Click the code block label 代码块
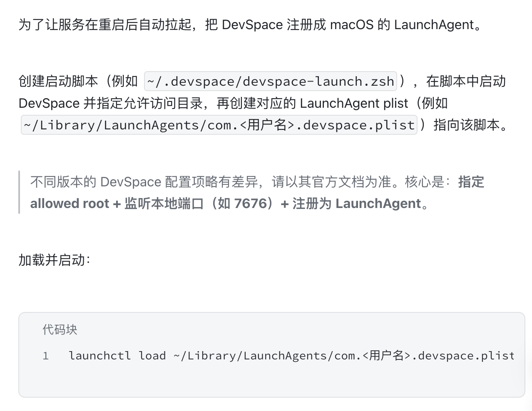 tap(60, 329)
